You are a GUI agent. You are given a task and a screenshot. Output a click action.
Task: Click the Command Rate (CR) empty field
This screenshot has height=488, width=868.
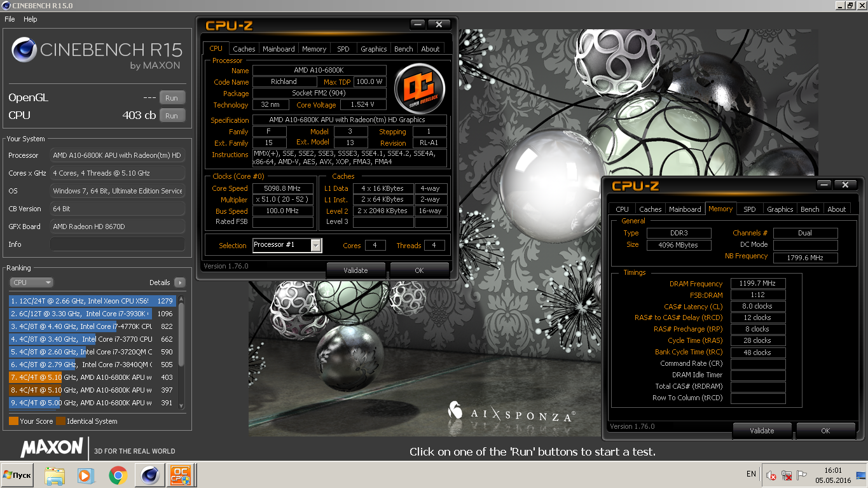(x=758, y=364)
